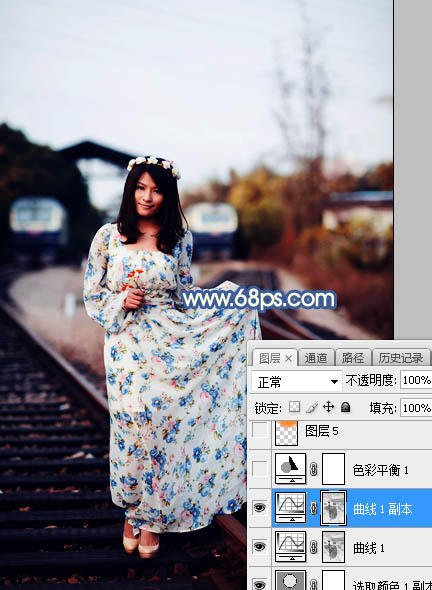Hide the 曲线 1 副本 layer
This screenshot has height=590, width=432.
[260, 508]
